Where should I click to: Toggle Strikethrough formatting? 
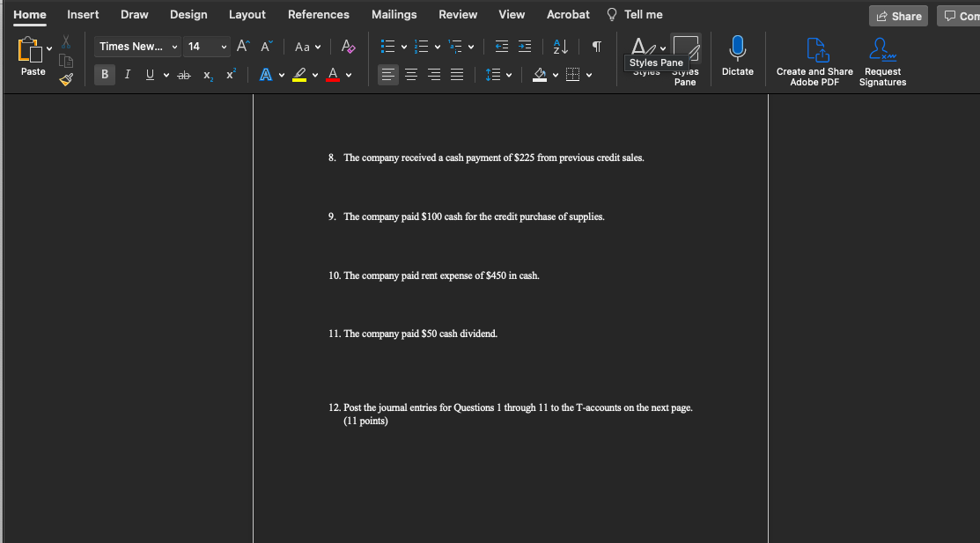pyautogui.click(x=184, y=75)
